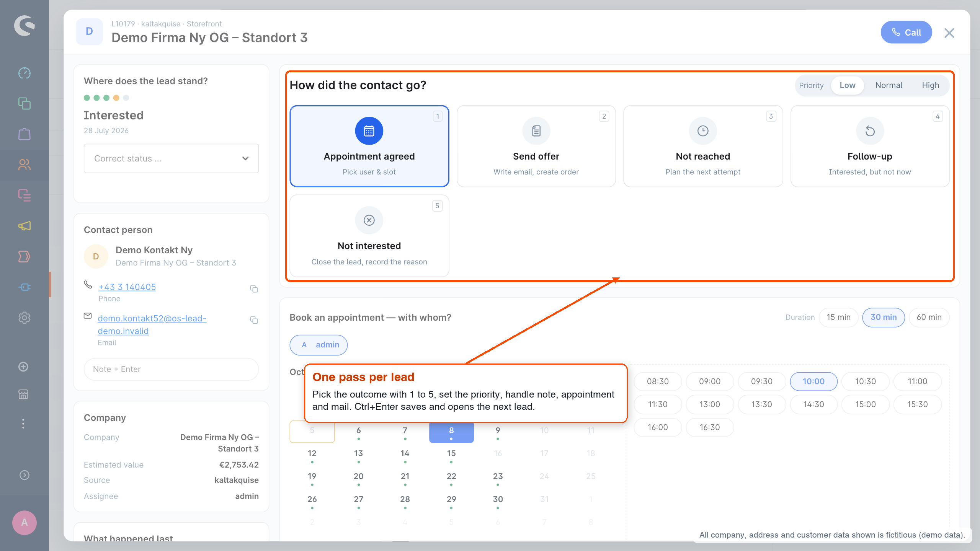Click the Call button
The height and width of the screenshot is (551, 980).
coord(906,33)
